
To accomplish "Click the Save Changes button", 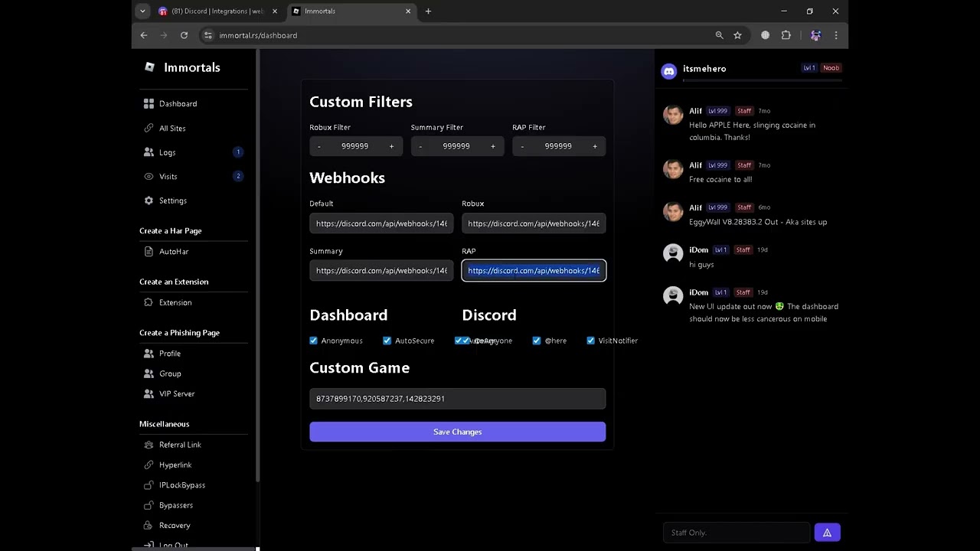I will (x=457, y=432).
